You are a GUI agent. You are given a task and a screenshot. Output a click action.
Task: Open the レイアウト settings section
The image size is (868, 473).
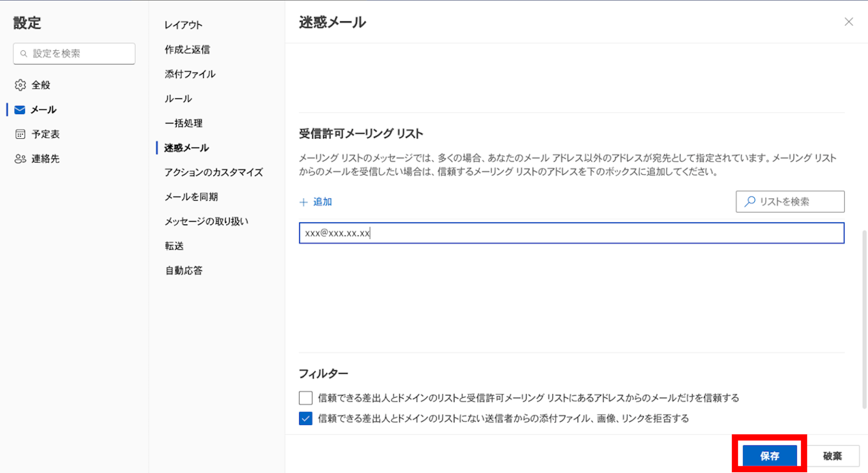(184, 25)
